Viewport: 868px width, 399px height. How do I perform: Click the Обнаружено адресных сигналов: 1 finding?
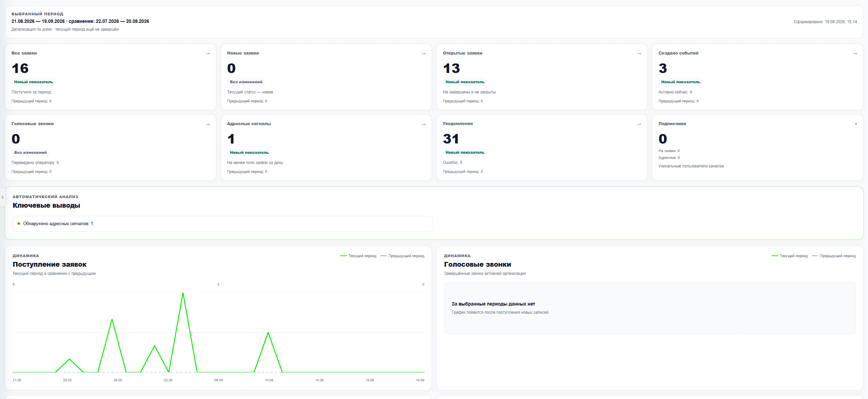click(222, 224)
